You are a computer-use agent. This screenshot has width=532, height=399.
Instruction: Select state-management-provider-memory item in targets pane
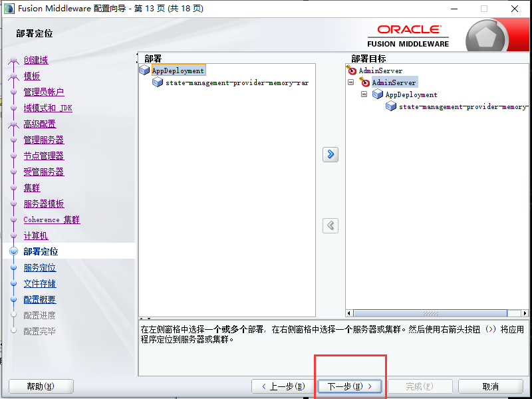pyautogui.click(x=463, y=106)
